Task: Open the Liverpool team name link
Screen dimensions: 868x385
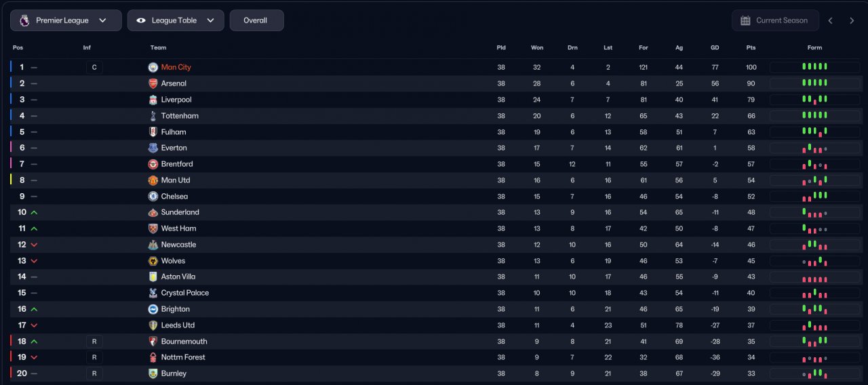Action: pos(176,100)
